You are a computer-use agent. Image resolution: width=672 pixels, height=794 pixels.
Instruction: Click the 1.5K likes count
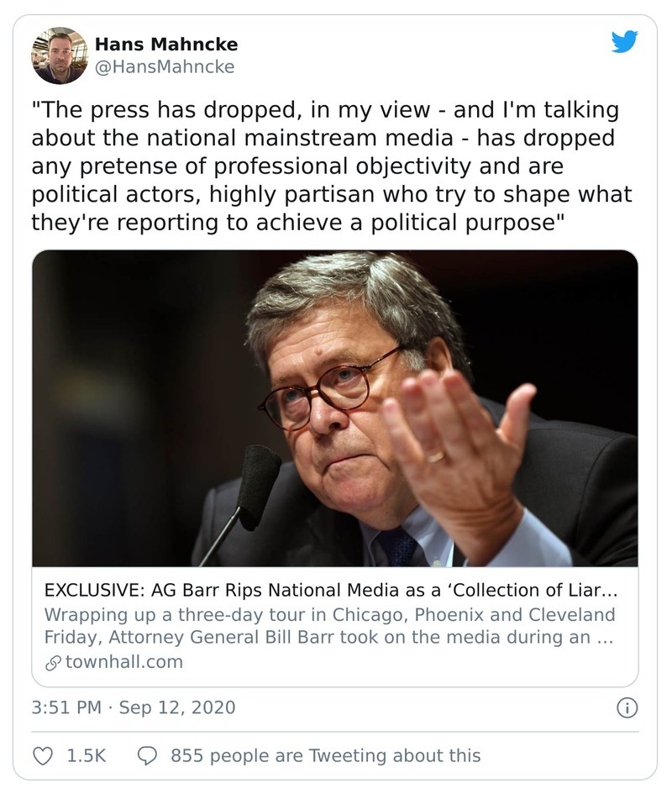click(x=87, y=755)
